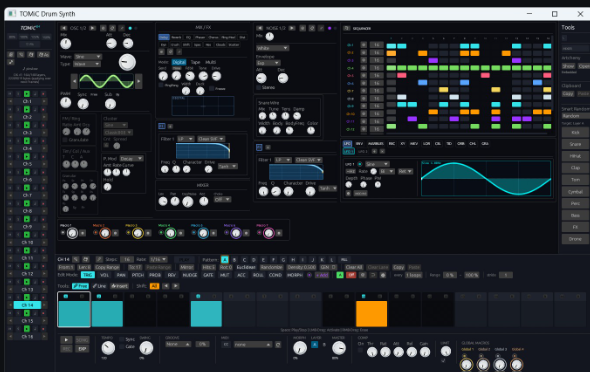Viewport: 590px width, 372px height.
Task: Generate a Snare in Tools panel
Action: tap(575, 144)
